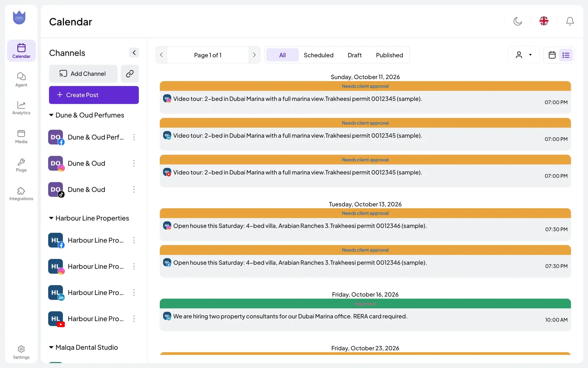This screenshot has width=588, height=368.
Task: Click the Page 1 of 1 indicator
Action: (208, 55)
